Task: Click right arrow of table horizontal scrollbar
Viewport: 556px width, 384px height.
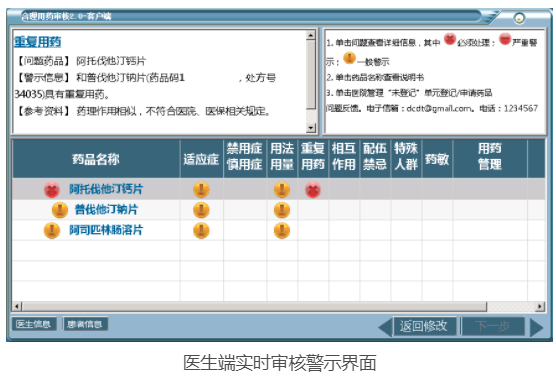Action: 540,306
